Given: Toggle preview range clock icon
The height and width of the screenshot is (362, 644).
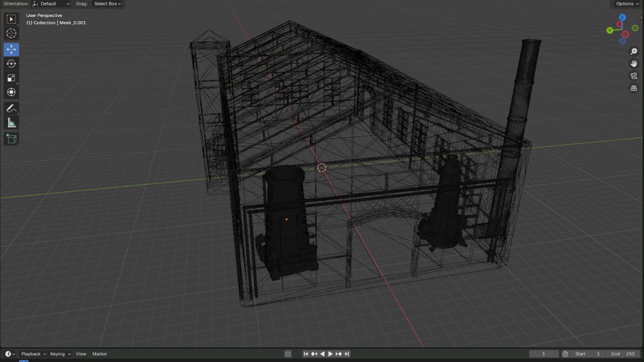Looking at the screenshot, I should click(566, 354).
